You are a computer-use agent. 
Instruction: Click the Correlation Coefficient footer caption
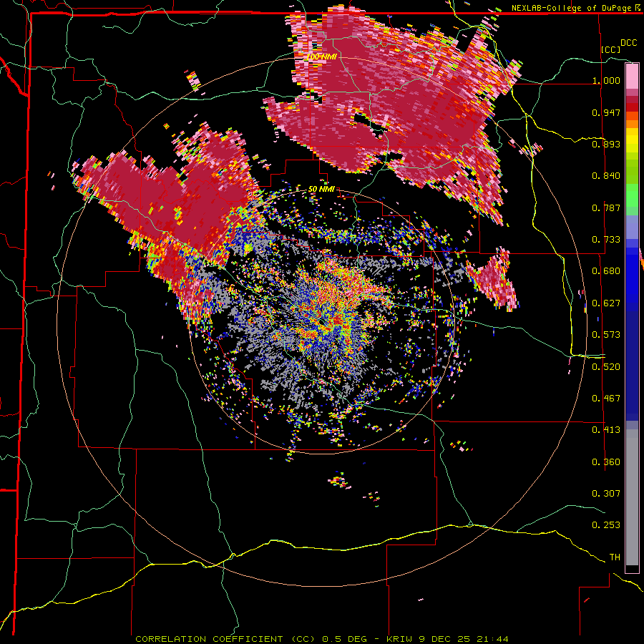point(321,639)
